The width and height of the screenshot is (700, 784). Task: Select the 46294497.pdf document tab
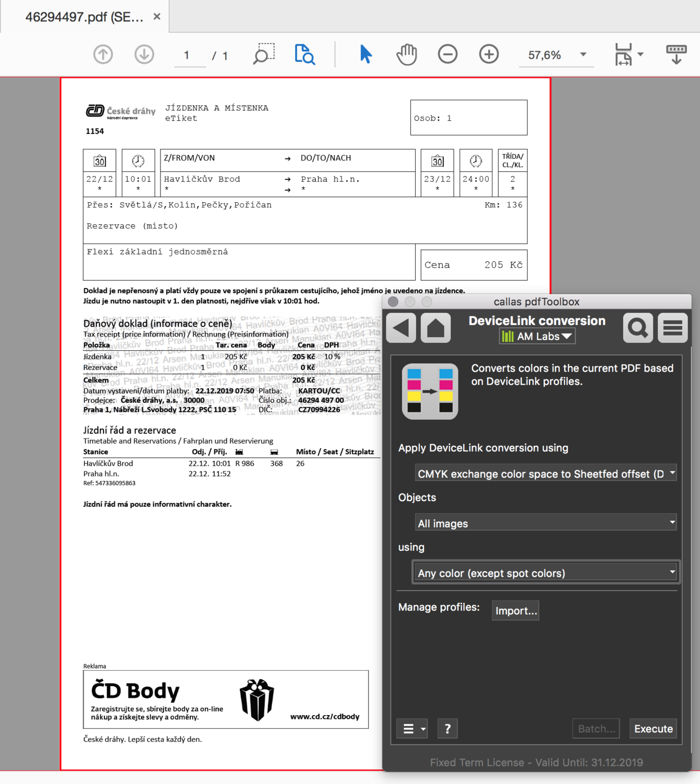[x=85, y=17]
